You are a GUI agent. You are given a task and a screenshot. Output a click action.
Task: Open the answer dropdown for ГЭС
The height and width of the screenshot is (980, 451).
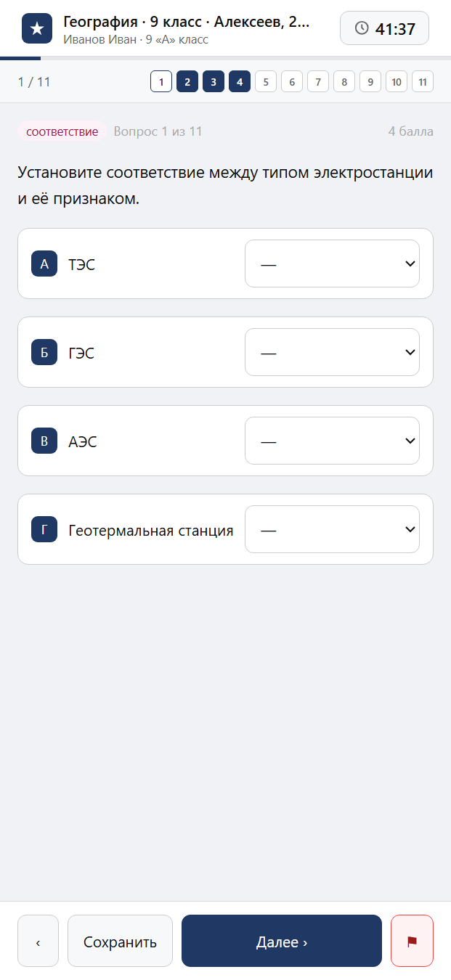coord(332,352)
